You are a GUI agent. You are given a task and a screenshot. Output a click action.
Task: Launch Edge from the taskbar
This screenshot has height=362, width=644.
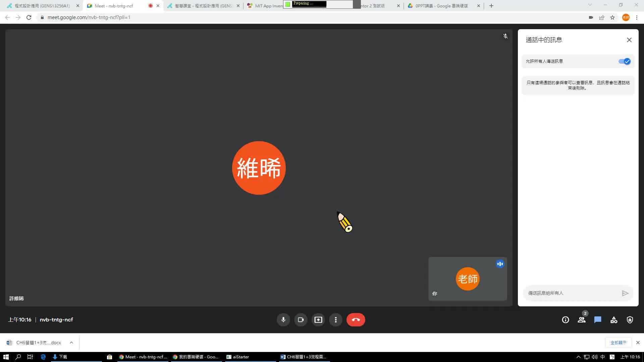[43, 357]
